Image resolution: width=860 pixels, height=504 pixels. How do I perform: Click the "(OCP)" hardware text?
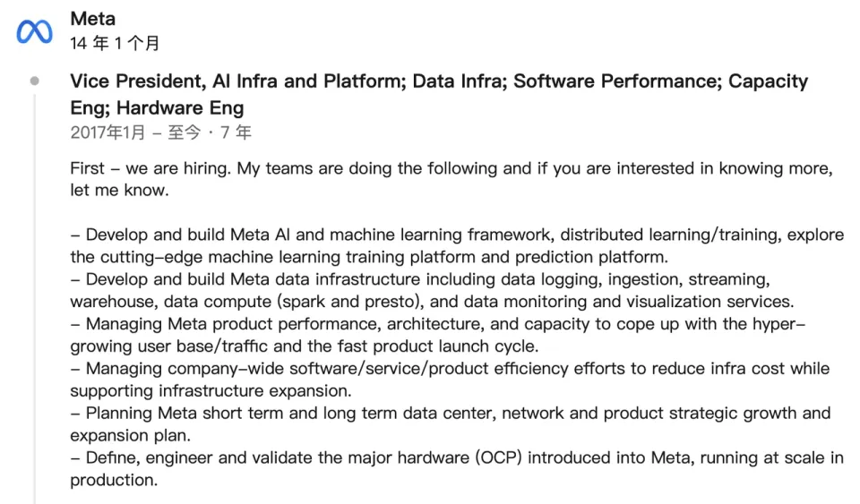point(499,458)
